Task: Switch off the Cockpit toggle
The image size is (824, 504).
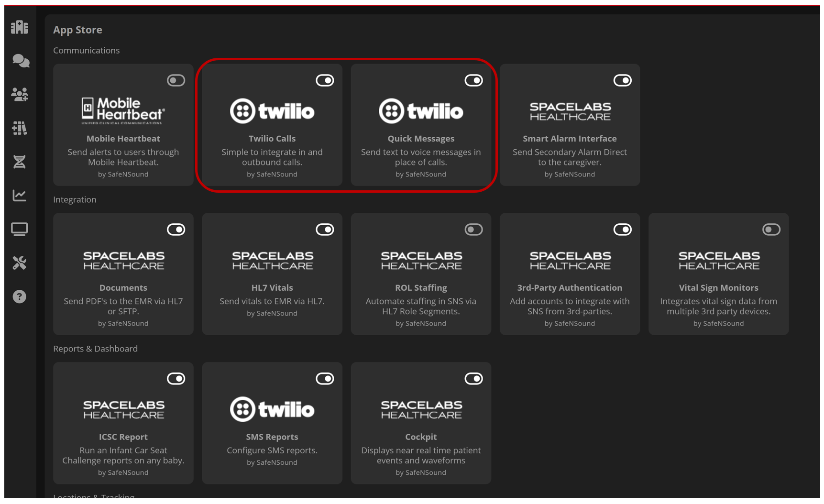Action: tap(473, 379)
